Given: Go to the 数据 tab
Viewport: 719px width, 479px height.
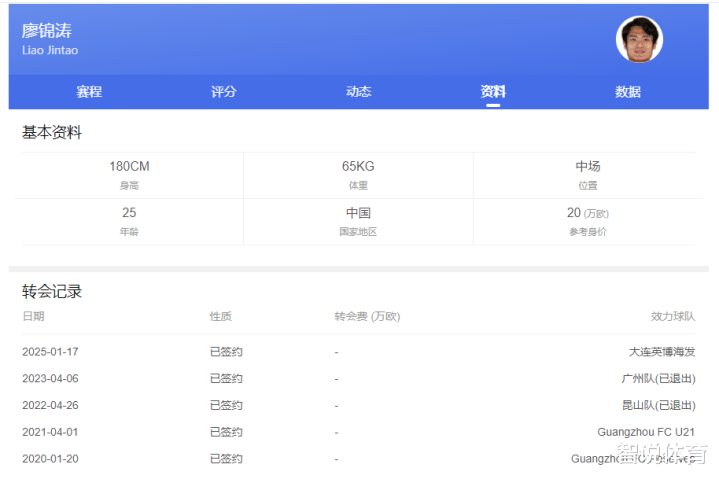Looking at the screenshot, I should pos(628,92).
